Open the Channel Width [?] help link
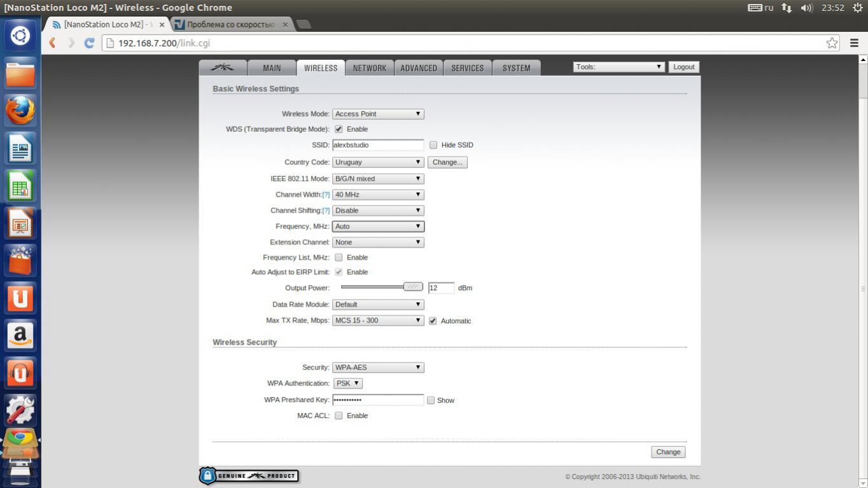Screen dimensions: 868x488 point(326,195)
